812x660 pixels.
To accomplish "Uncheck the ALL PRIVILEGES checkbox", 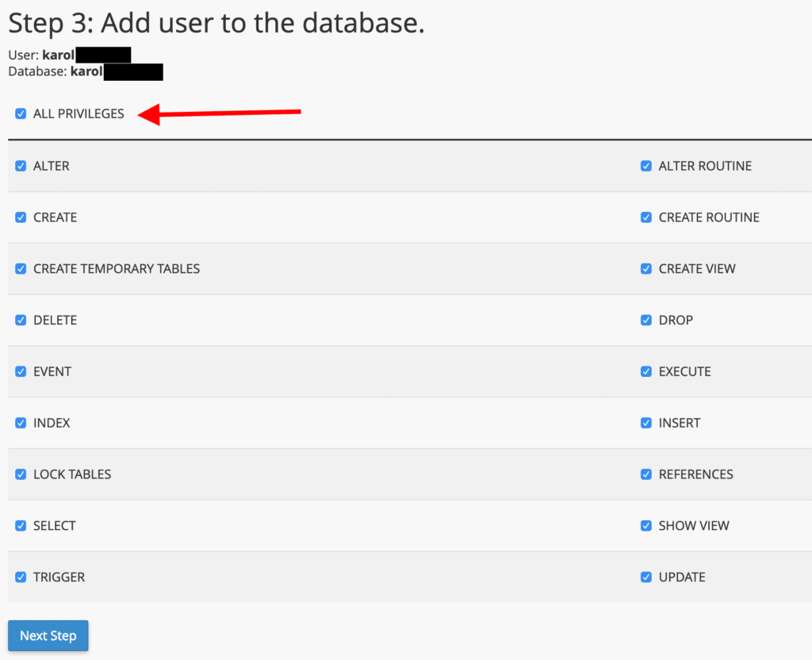I will 21,113.
